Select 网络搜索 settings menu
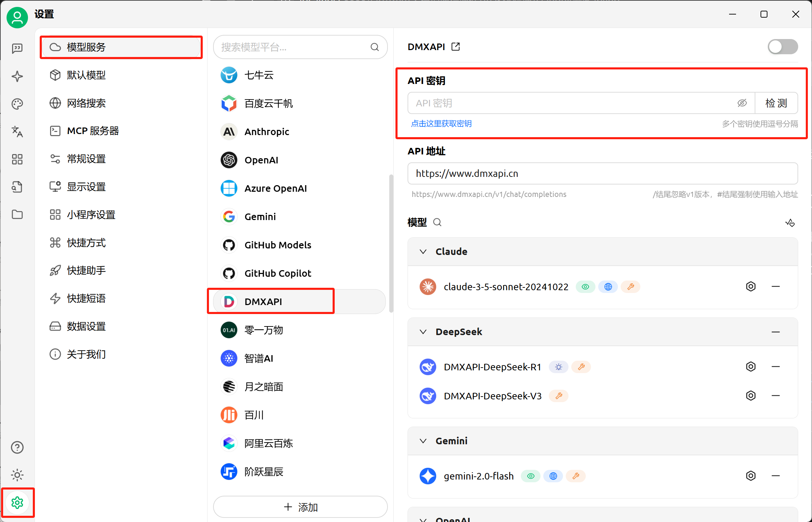This screenshot has height=522, width=812. coord(121,103)
